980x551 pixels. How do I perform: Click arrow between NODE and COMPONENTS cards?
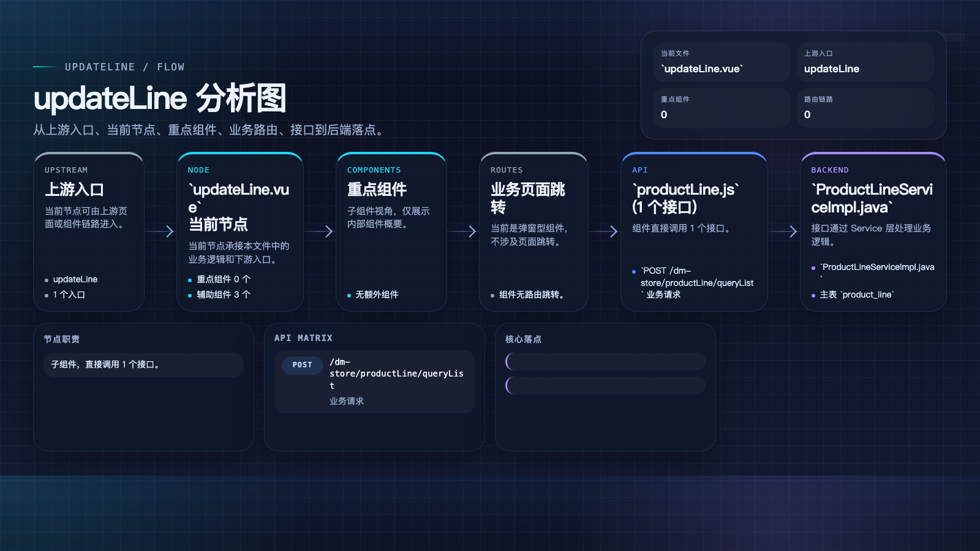pos(320,231)
